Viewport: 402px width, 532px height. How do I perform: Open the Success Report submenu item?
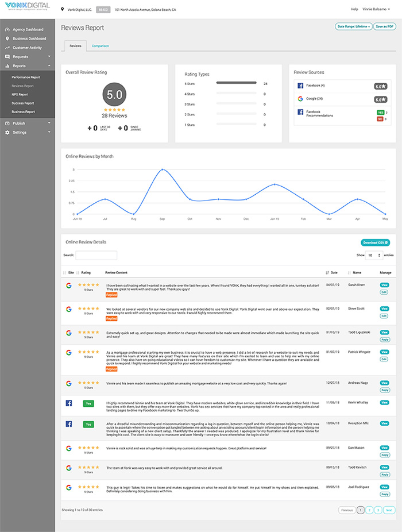pos(23,103)
